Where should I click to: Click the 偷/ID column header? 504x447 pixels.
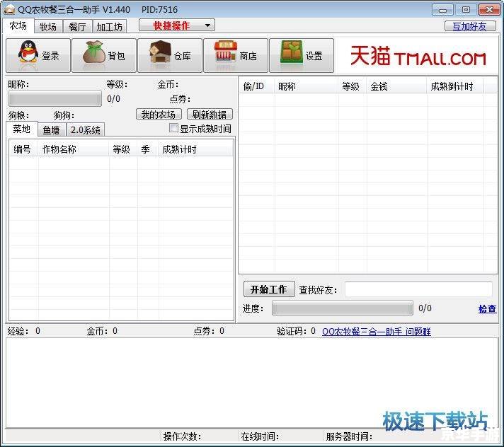pos(257,86)
